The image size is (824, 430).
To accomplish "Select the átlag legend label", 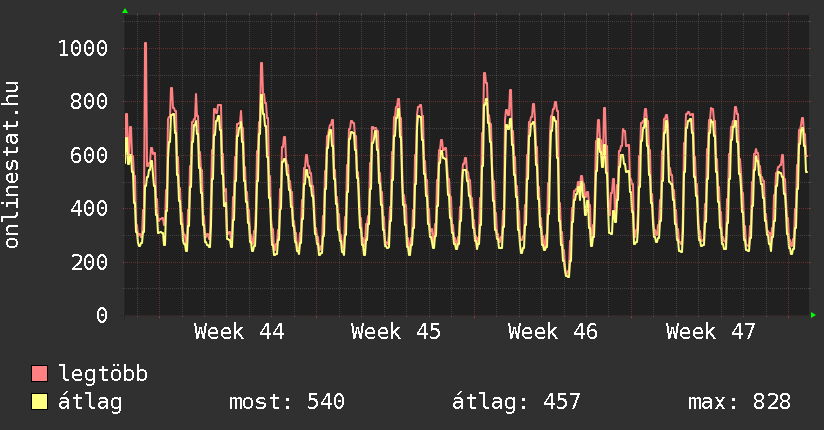I will tap(90, 402).
